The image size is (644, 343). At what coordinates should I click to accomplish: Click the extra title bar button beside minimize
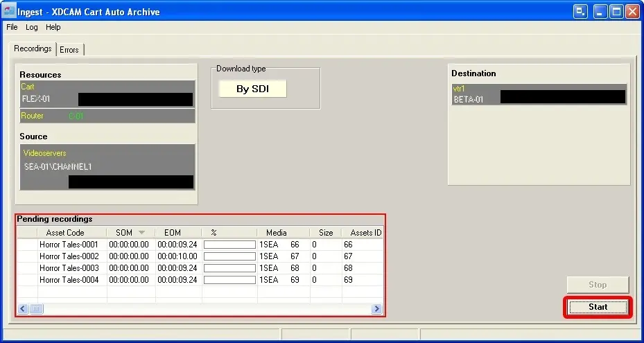click(580, 12)
